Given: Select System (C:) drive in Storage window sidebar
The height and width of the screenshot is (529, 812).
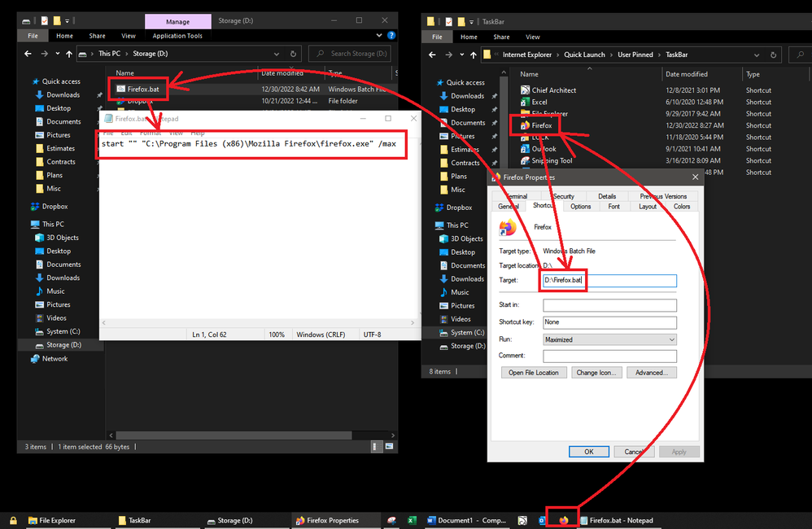Looking at the screenshot, I should pos(63,331).
